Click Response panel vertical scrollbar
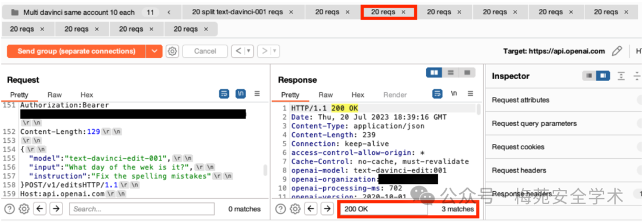Image resolution: width=644 pixels, height=222 pixels. [x=478, y=109]
